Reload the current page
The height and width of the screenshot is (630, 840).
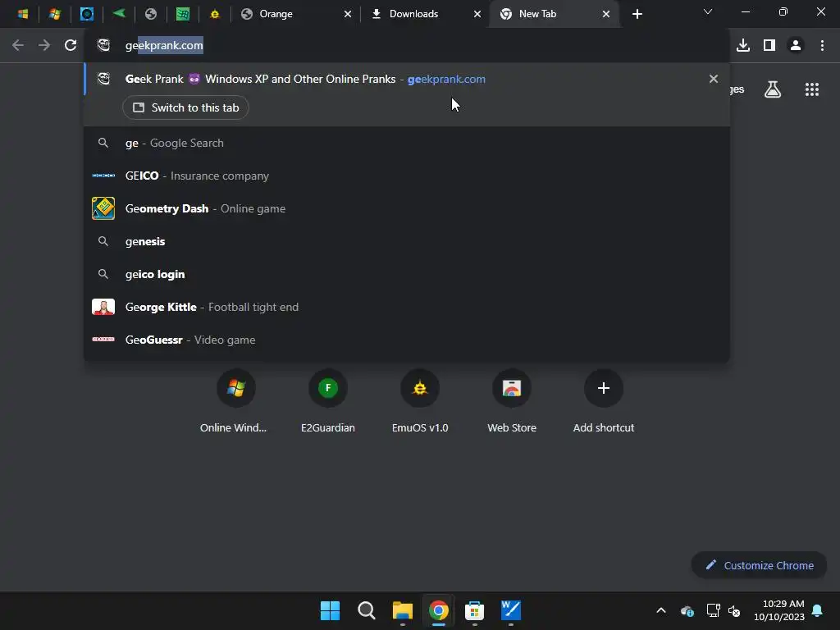point(71,46)
